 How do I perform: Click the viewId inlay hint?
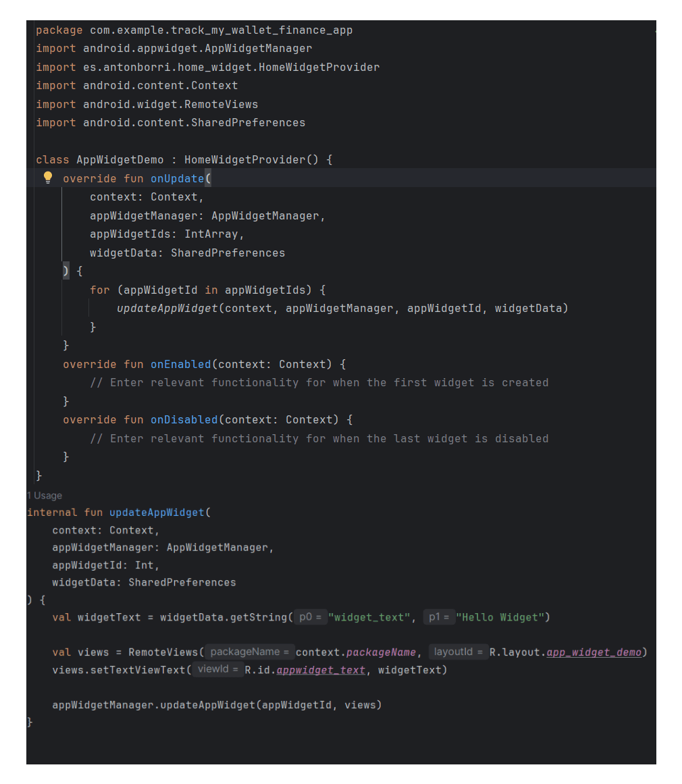(x=217, y=670)
